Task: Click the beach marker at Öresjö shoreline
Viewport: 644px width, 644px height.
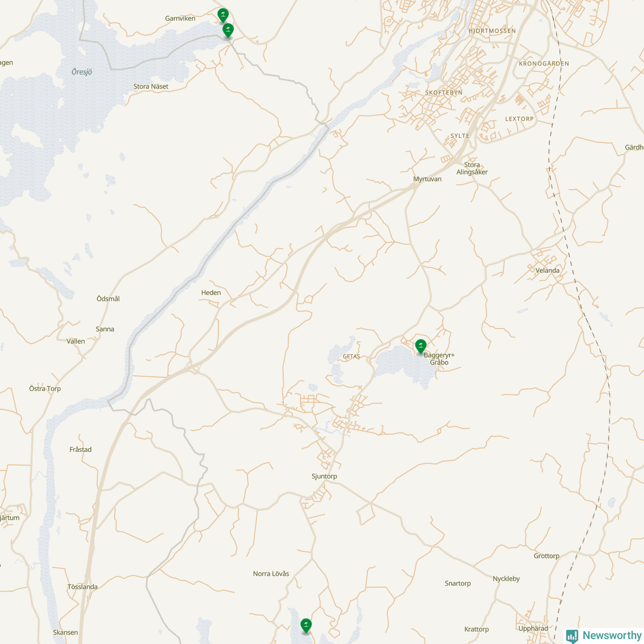Action: tap(228, 30)
